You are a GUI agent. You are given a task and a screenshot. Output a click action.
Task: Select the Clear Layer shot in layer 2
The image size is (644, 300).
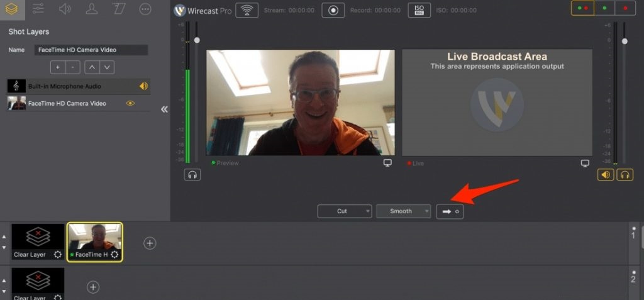38,284
